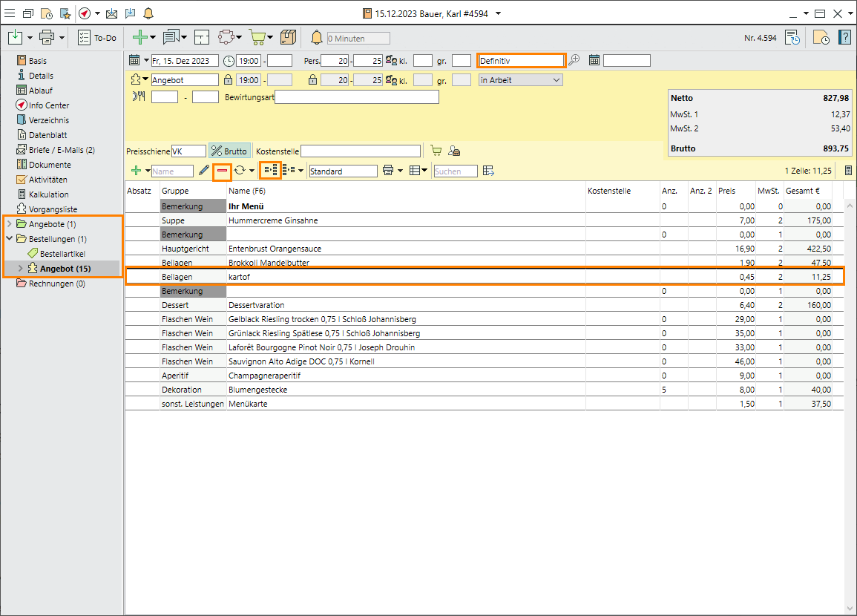Viewport: 857px width, 616px height.
Task: Open Kalkulation in the sidebar
Action: 49,194
